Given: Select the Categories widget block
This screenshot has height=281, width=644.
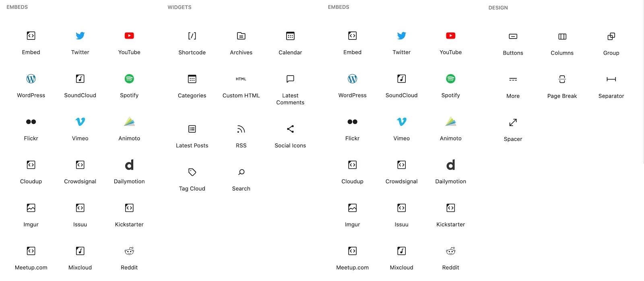Looking at the screenshot, I should [192, 86].
